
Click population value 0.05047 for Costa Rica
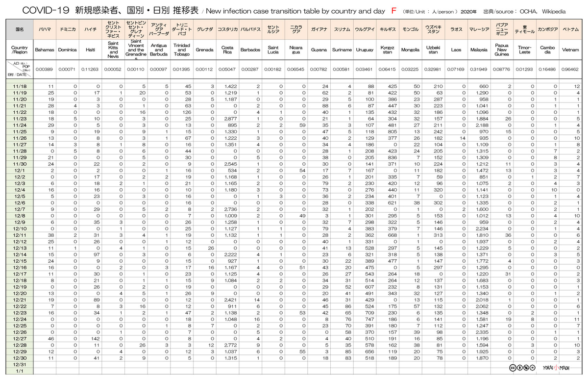tap(227, 70)
